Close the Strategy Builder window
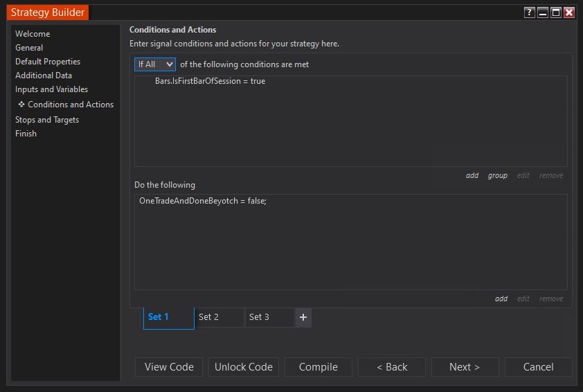The width and height of the screenshot is (583, 392). click(569, 12)
